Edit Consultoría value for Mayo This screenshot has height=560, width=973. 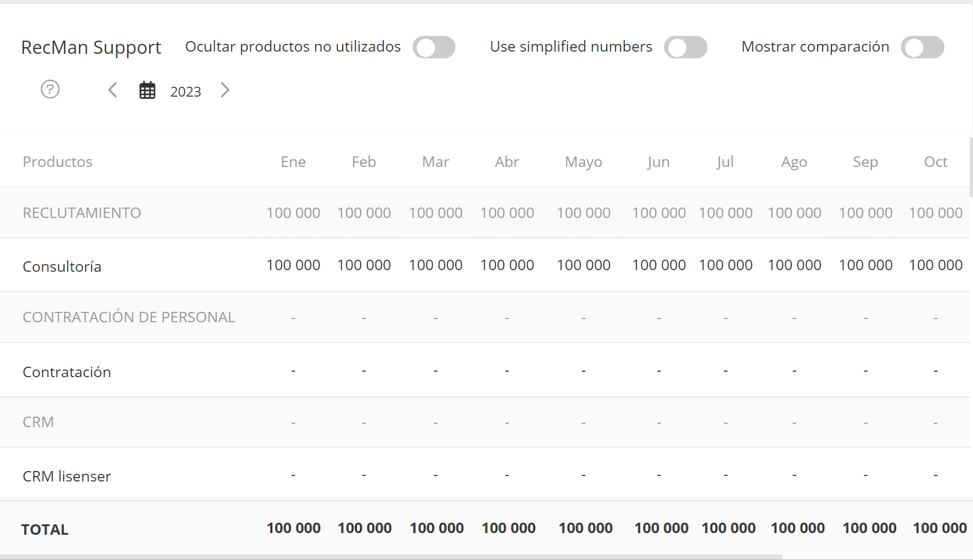coord(583,265)
